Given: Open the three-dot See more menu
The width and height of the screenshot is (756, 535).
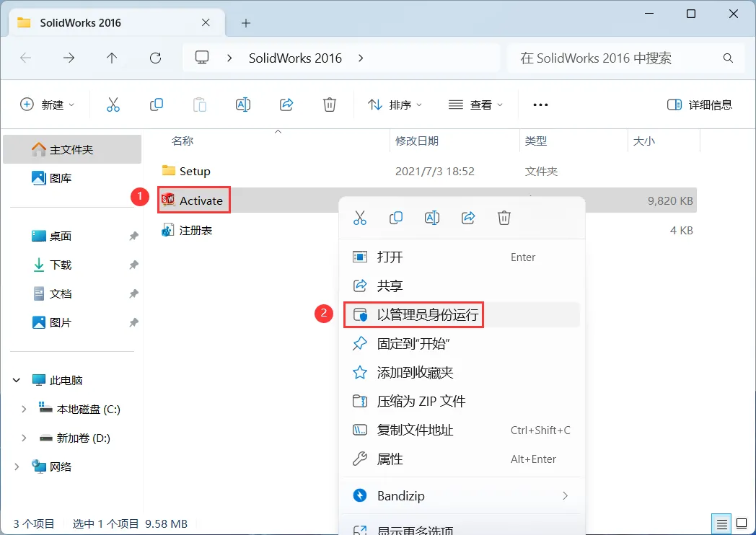Looking at the screenshot, I should [x=540, y=105].
